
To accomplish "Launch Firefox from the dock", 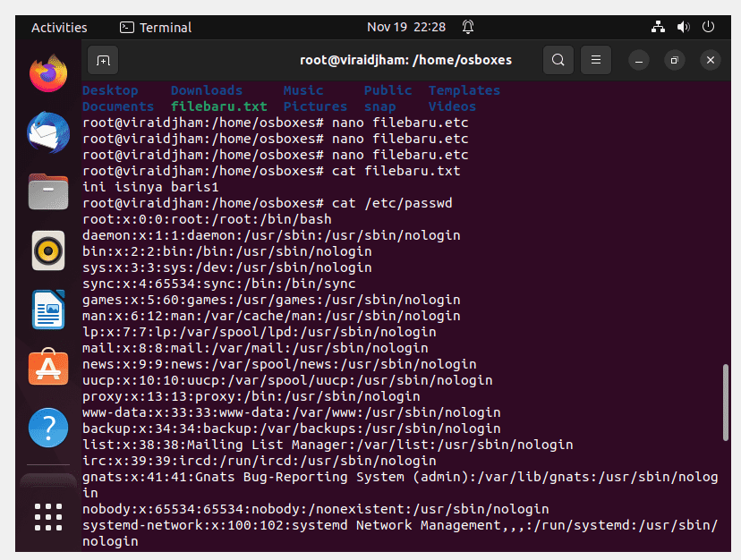I will pos(48,73).
